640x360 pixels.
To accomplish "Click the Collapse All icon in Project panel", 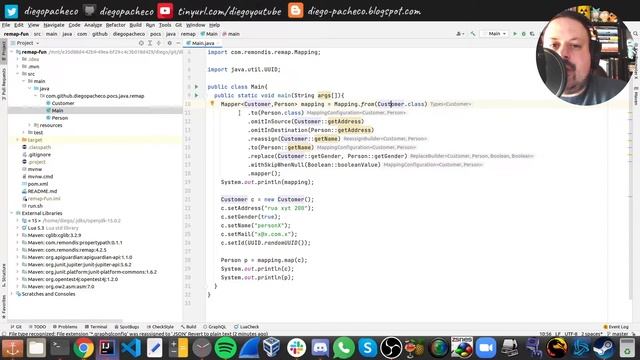I will [x=159, y=43].
